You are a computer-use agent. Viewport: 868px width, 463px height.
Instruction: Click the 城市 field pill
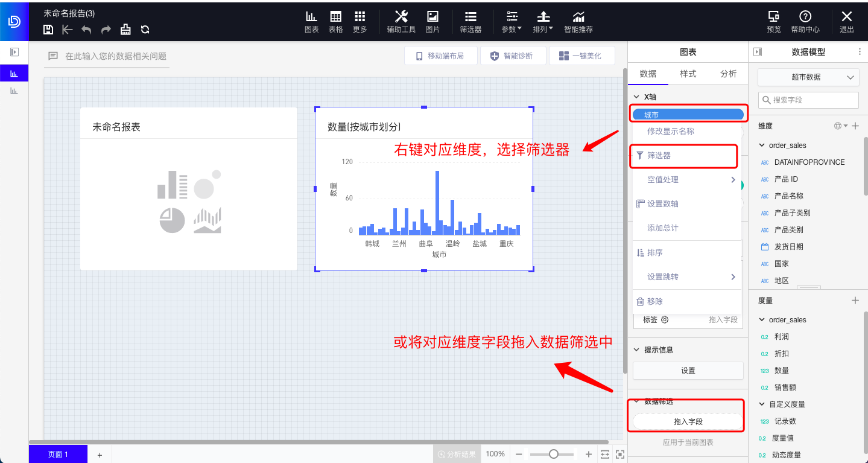point(688,115)
